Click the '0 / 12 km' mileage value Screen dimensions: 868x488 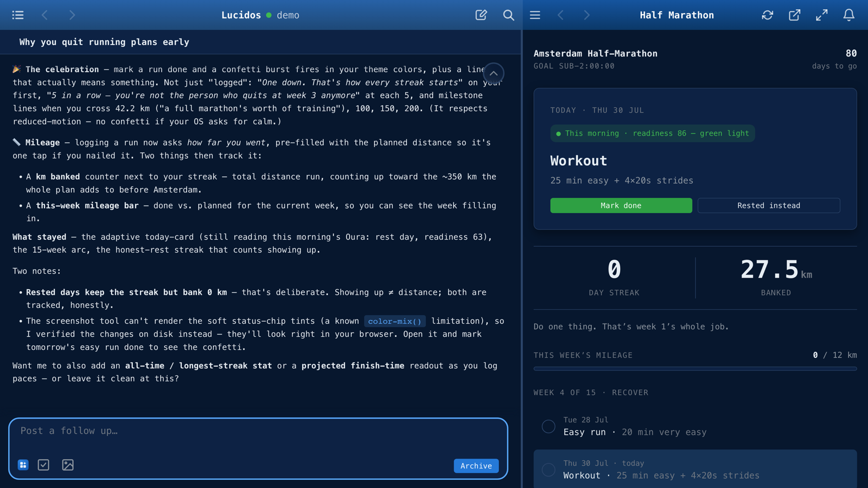834,355
